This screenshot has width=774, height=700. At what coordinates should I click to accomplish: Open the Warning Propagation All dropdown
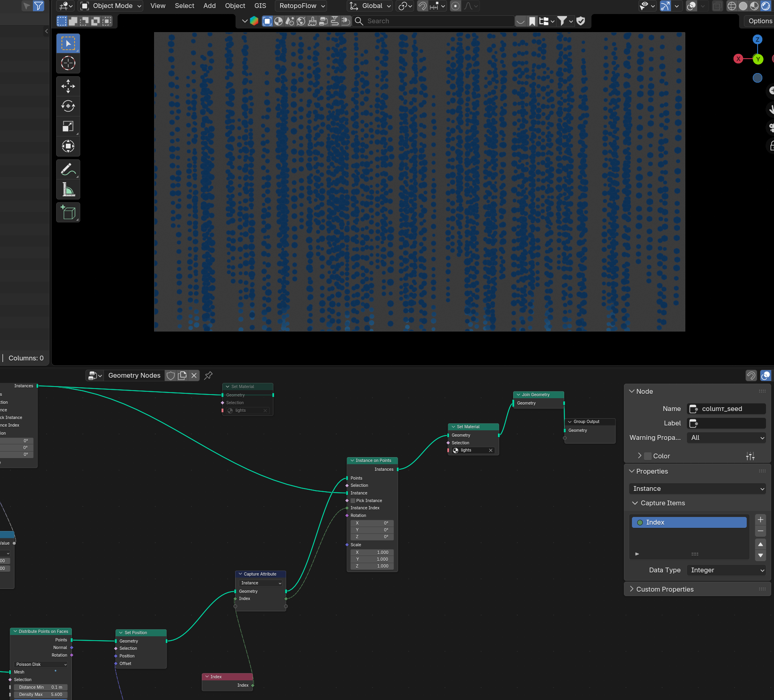click(x=726, y=437)
